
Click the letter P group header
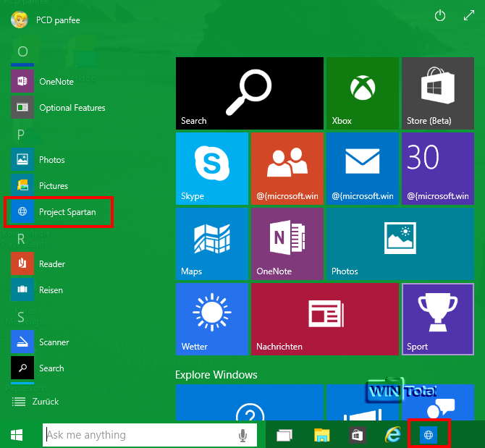point(22,134)
